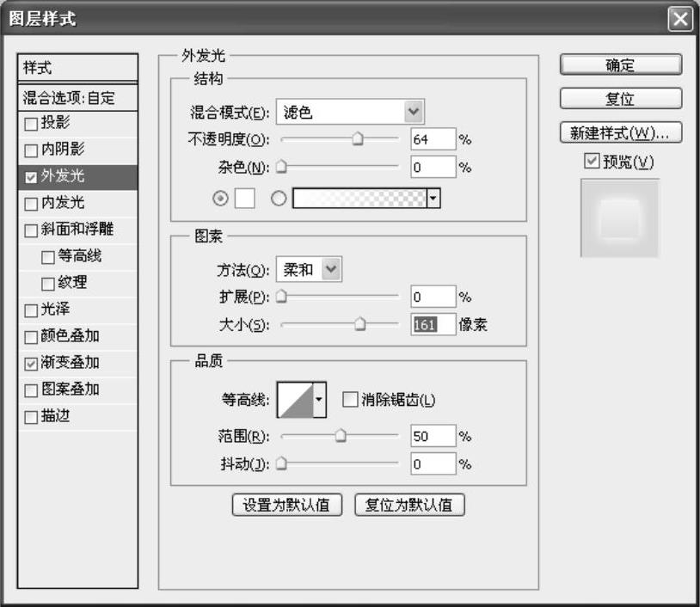Click the 抖动 jitter value field
Screen dimensions: 700x607
point(433,463)
